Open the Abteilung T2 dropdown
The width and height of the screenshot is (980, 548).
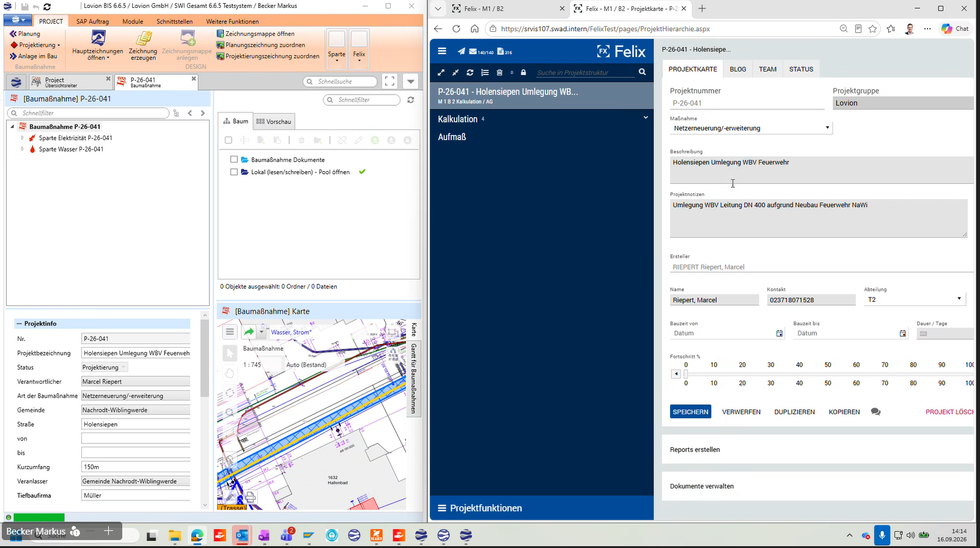tap(915, 300)
